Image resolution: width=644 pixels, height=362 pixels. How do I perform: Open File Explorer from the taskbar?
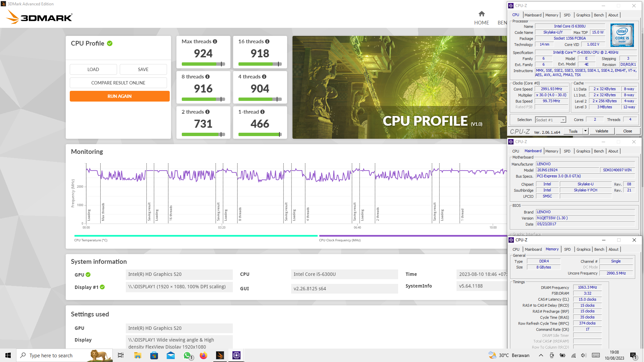(138, 355)
